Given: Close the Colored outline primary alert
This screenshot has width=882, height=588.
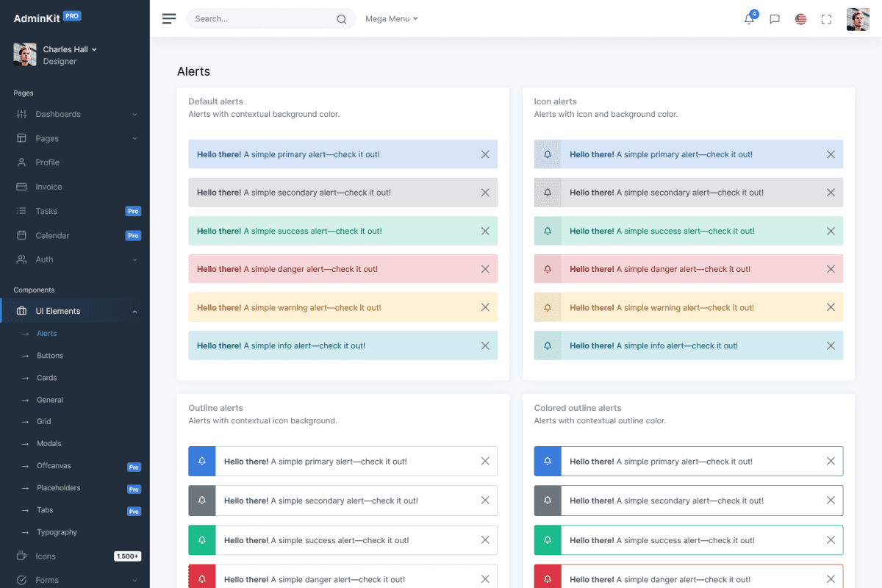Looking at the screenshot, I should point(831,462).
